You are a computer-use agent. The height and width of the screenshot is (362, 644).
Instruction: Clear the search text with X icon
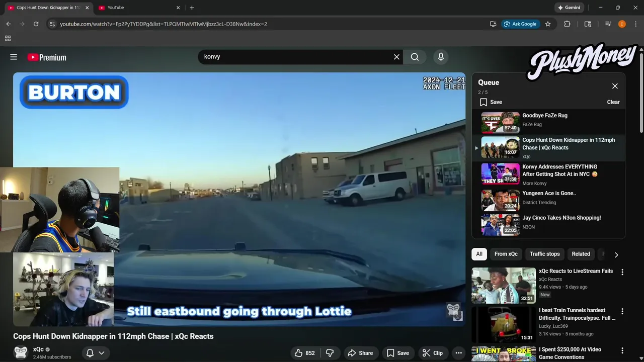(396, 57)
